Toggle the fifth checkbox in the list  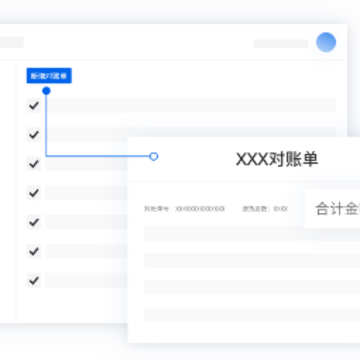click(x=34, y=222)
